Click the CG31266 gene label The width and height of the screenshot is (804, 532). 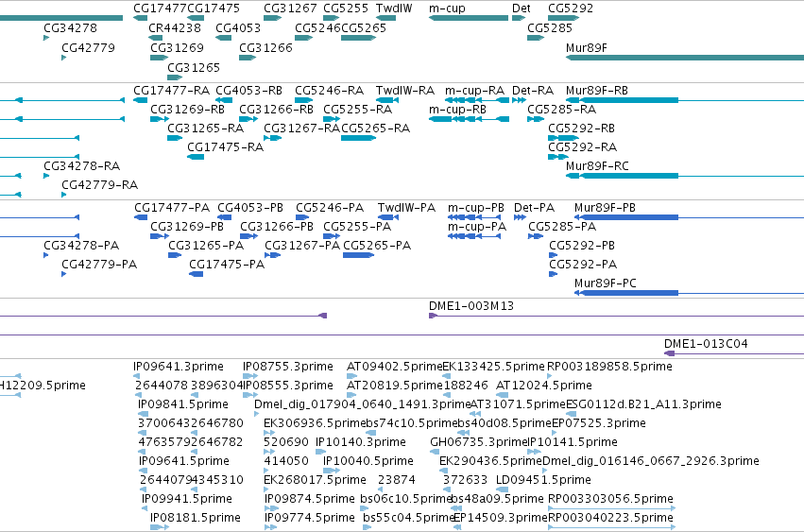pyautogui.click(x=265, y=47)
